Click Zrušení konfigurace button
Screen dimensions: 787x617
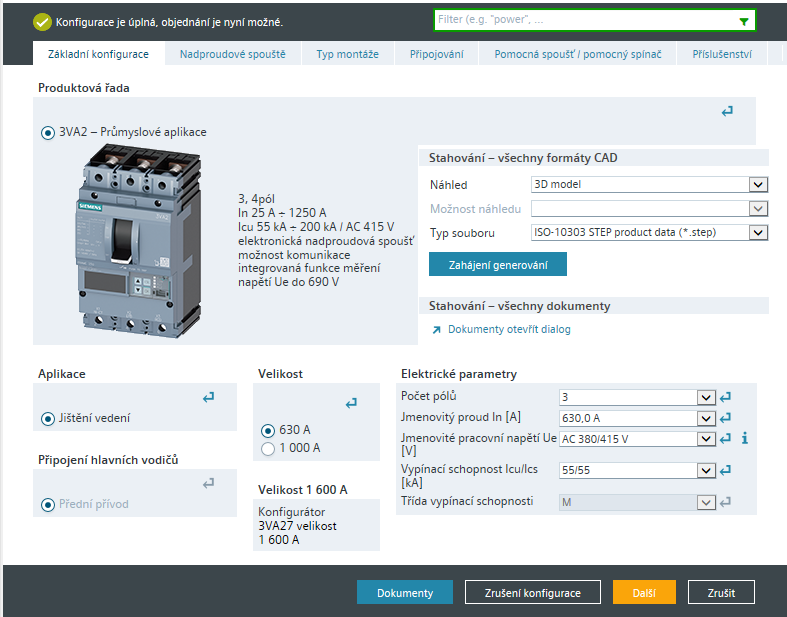pyautogui.click(x=533, y=592)
